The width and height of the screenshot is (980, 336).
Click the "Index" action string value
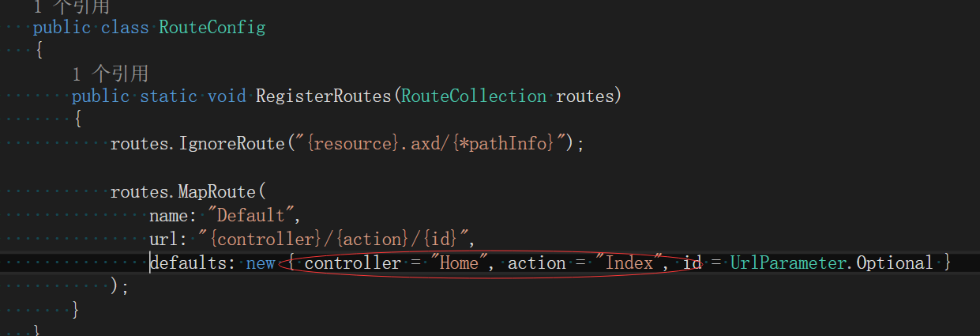tap(629, 263)
